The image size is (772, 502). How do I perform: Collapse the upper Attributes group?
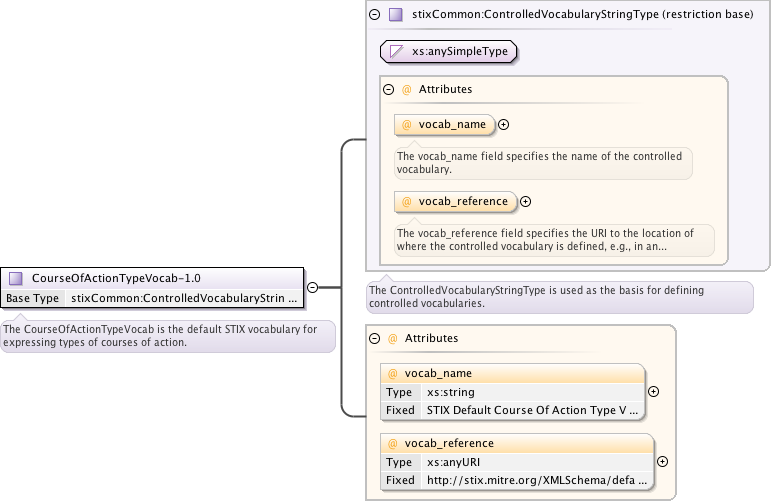click(x=389, y=89)
